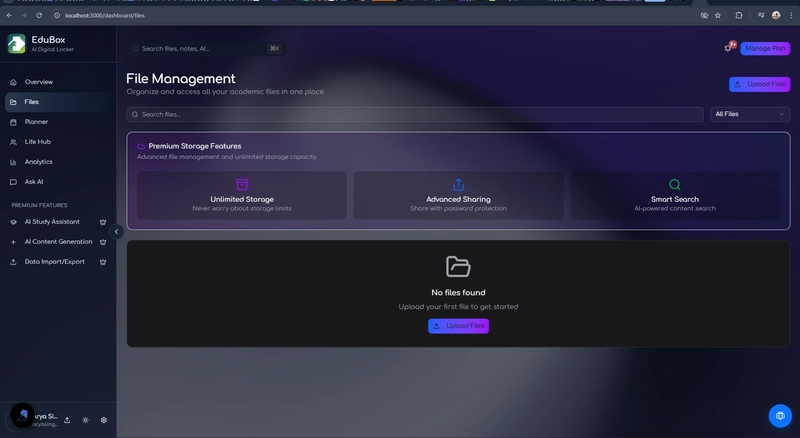
Task: Select the Advanced Sharing feature card
Action: 458,195
